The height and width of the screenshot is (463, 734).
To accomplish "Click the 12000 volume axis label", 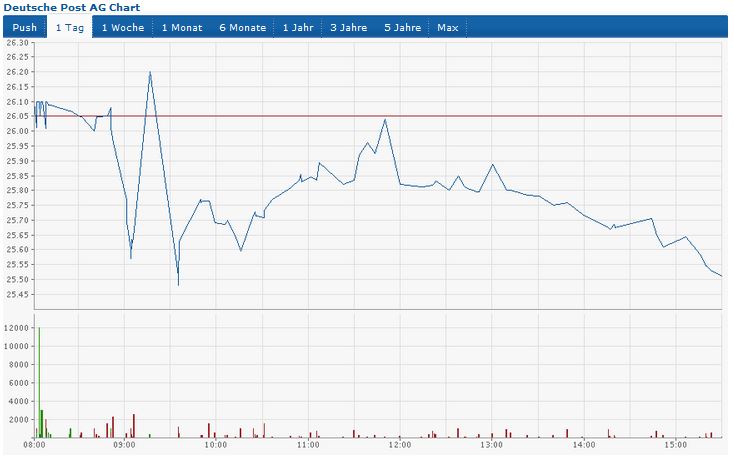I will click(x=16, y=328).
